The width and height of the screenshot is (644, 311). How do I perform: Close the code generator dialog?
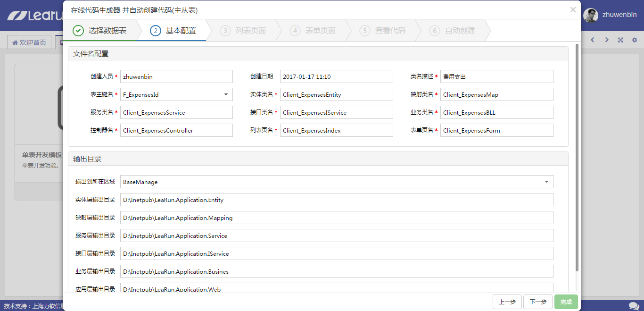click(x=573, y=9)
